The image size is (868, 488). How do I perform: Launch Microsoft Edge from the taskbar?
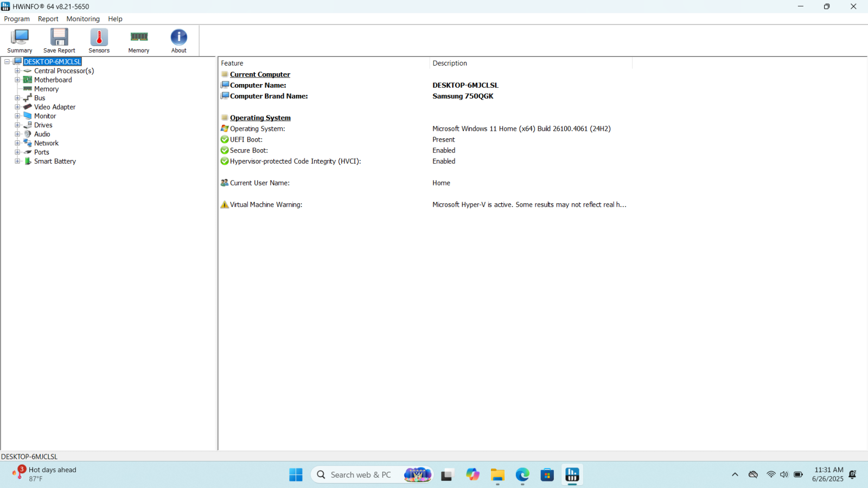point(522,475)
